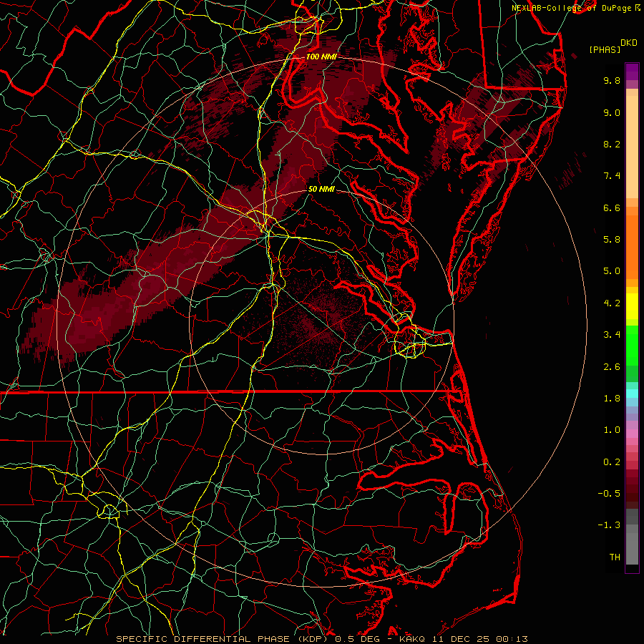Click the -1.3 scale value

609,525
